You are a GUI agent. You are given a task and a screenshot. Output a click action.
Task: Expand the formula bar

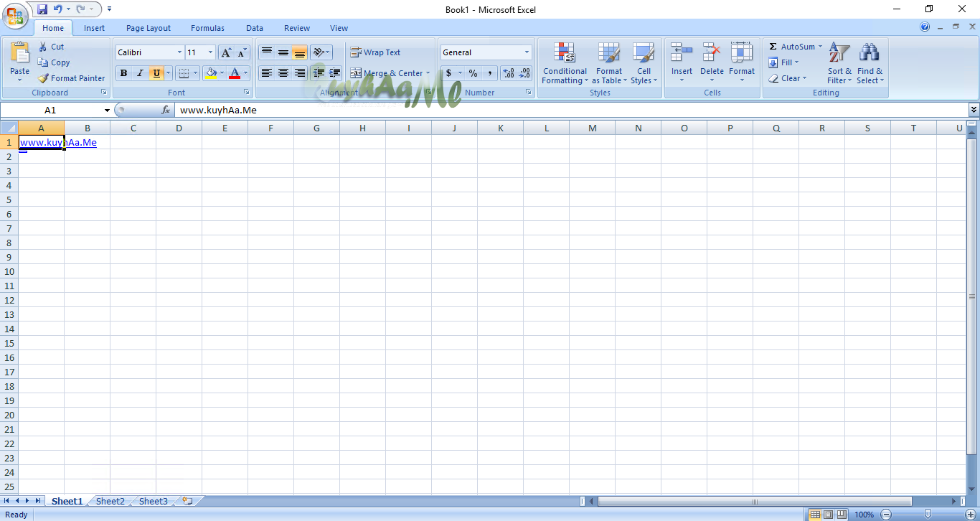point(974,110)
